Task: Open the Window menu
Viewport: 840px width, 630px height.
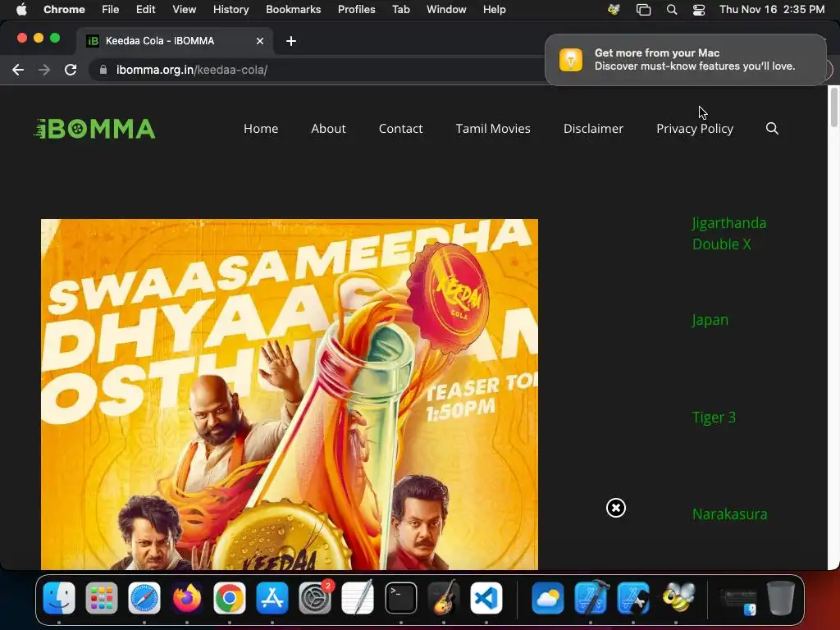Action: click(x=446, y=10)
